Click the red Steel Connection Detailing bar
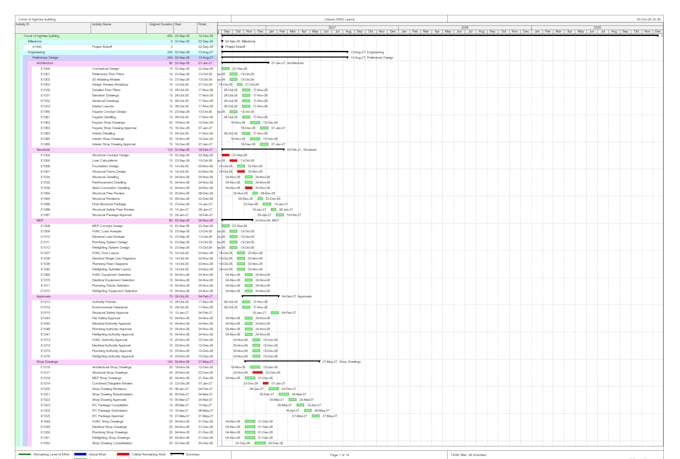The height and width of the screenshot is (459, 680). click(x=248, y=188)
